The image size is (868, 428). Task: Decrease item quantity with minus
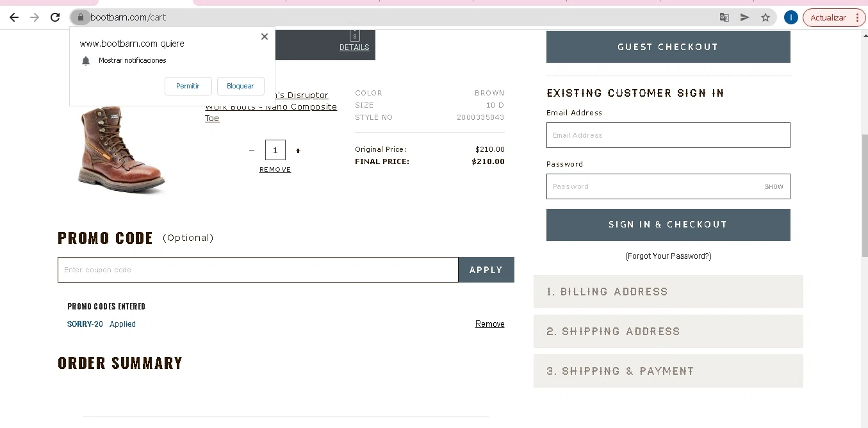click(252, 151)
